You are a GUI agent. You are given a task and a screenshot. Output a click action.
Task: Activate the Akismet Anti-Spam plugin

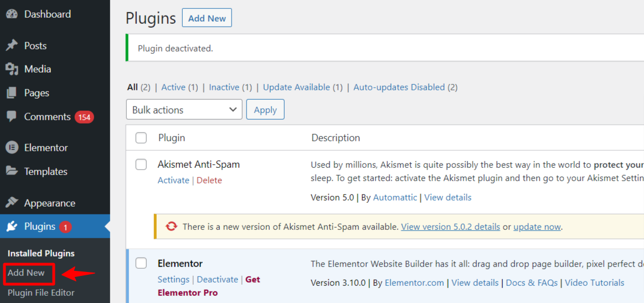coord(173,181)
